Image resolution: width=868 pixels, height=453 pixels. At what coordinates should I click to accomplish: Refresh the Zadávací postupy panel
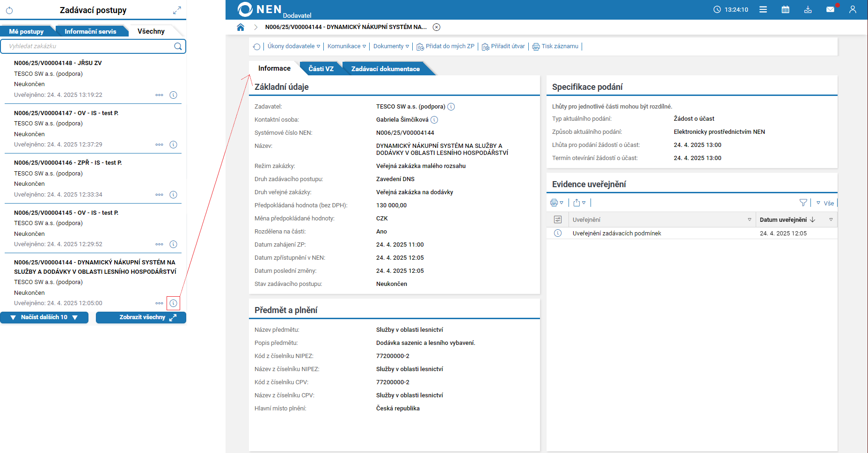tap(9, 10)
